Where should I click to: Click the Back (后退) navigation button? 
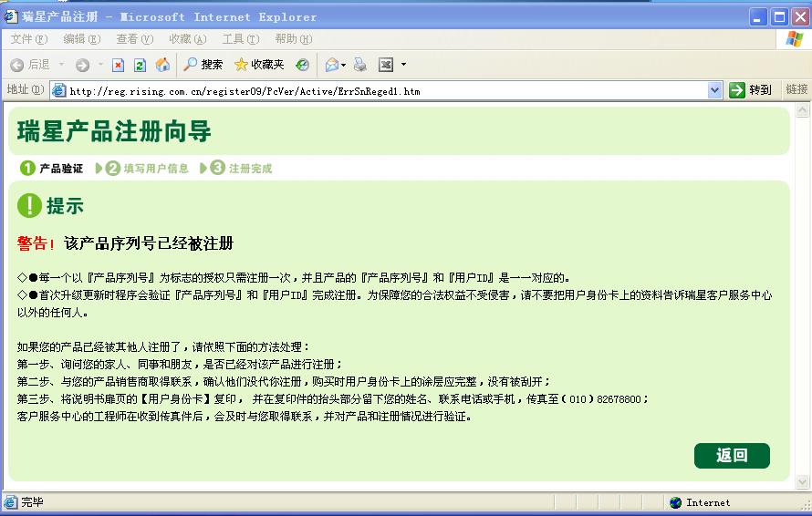(x=29, y=65)
